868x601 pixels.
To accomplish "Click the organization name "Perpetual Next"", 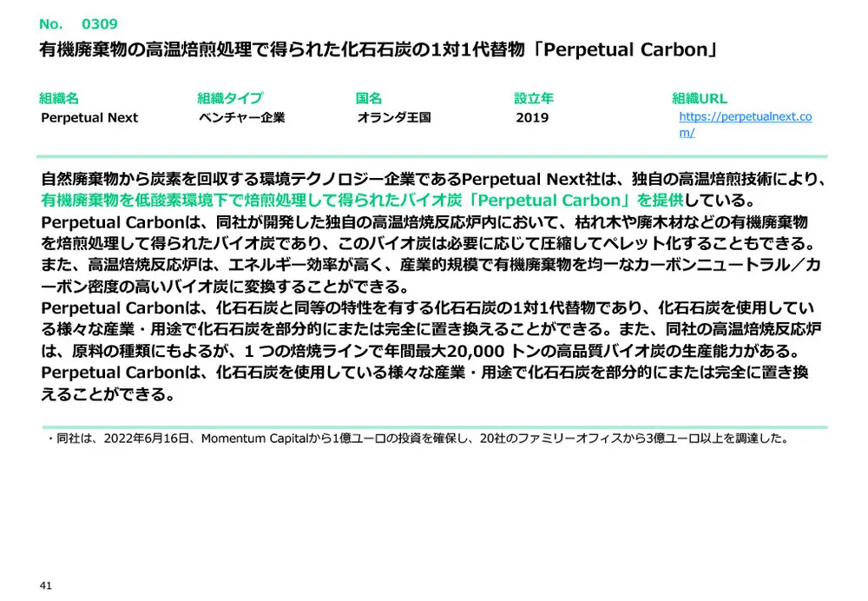I will tap(89, 117).
